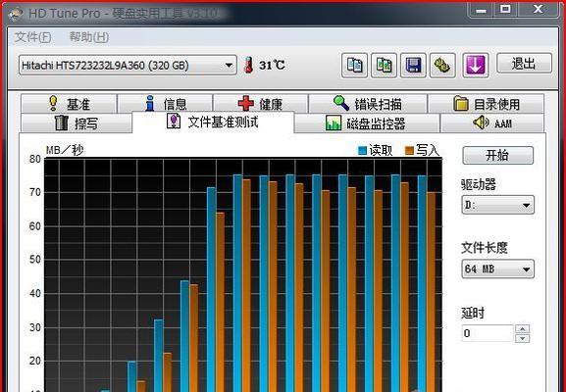Click the purple download arrow icon
The image size is (566, 392).
(476, 66)
